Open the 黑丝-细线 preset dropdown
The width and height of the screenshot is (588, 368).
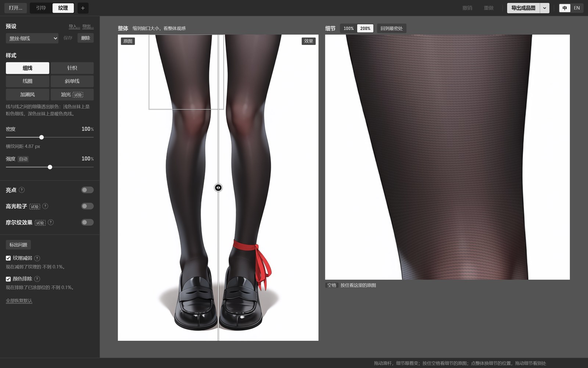click(32, 38)
